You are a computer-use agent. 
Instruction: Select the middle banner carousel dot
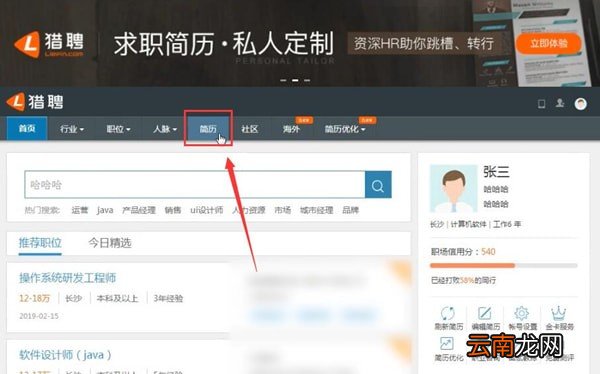[x=295, y=80]
